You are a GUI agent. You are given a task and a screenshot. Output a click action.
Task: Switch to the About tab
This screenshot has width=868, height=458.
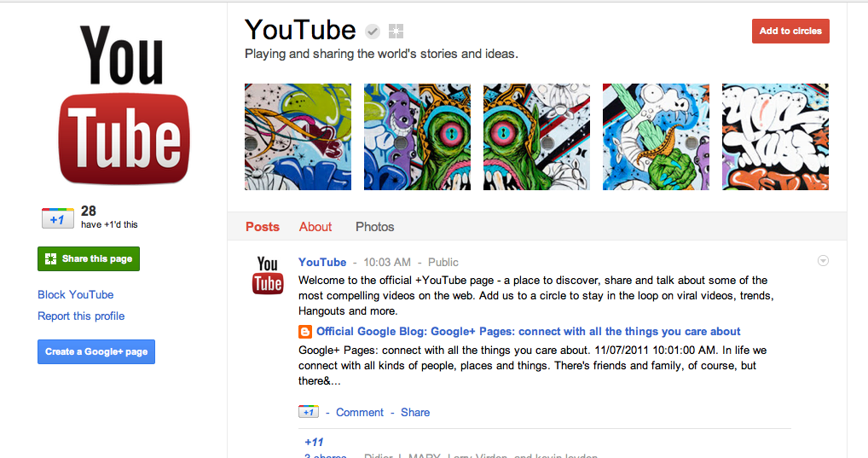pos(315,227)
